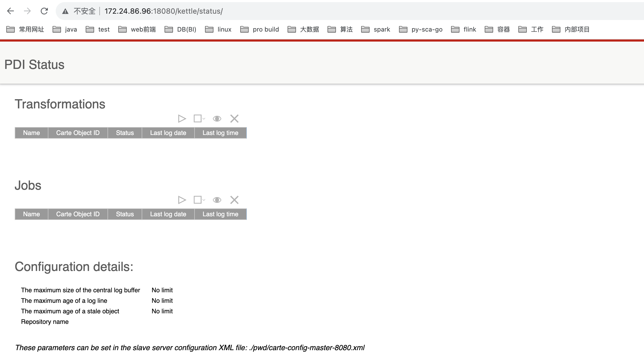Image resolution: width=644 pixels, height=362 pixels.
Task: Click the address bar URL field
Action: click(x=315, y=11)
